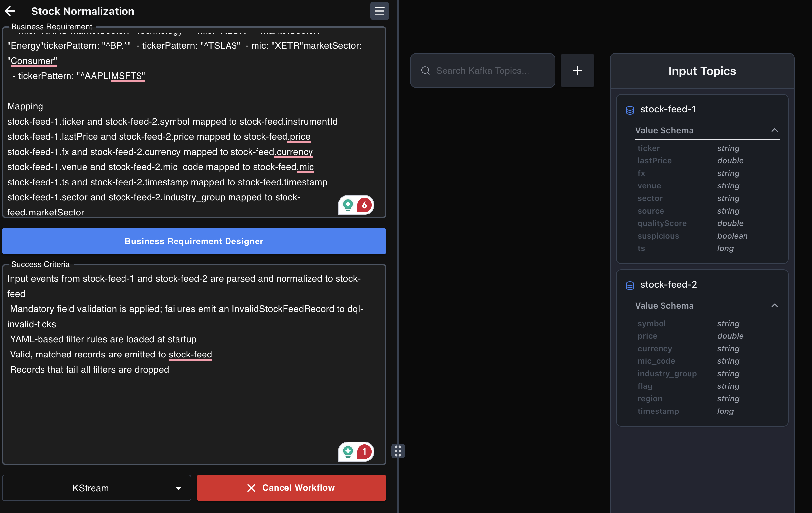Click the stock-feed-2 database icon
The height and width of the screenshot is (513, 812).
click(x=630, y=286)
